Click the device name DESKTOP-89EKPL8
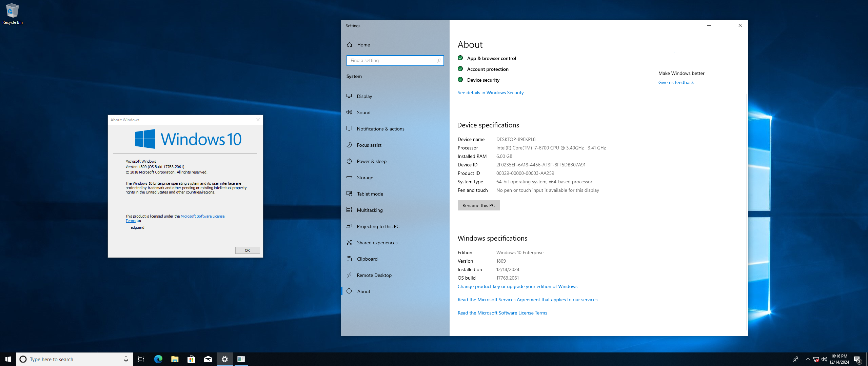The image size is (868, 366). click(x=516, y=139)
